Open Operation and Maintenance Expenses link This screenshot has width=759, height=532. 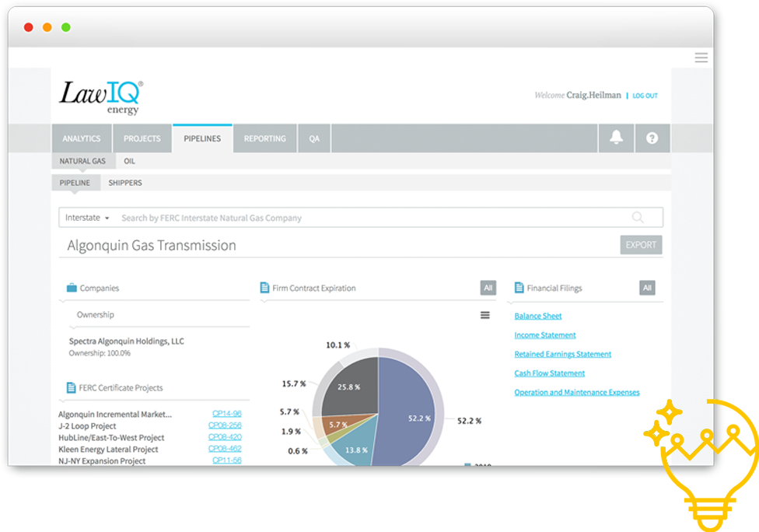pyautogui.click(x=576, y=392)
